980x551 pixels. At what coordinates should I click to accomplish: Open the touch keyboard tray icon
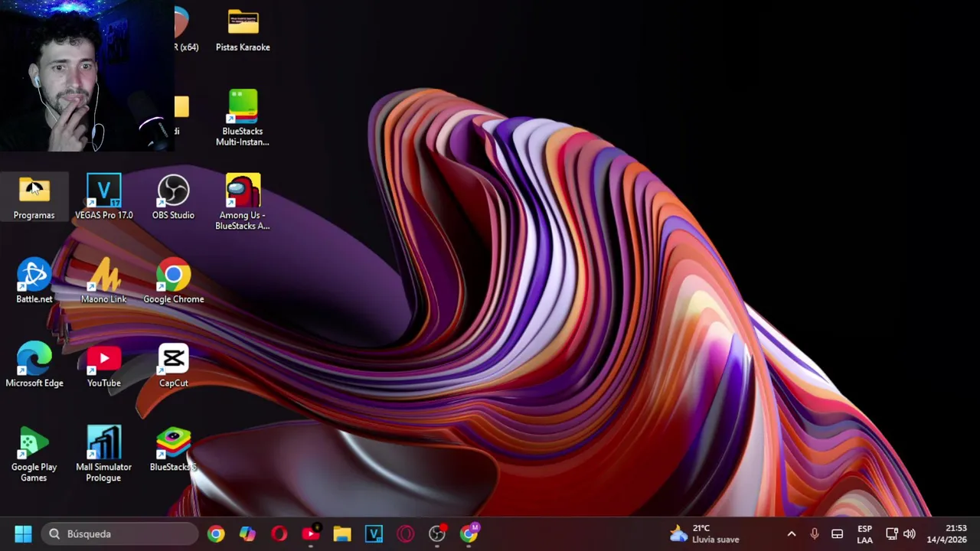(838, 533)
